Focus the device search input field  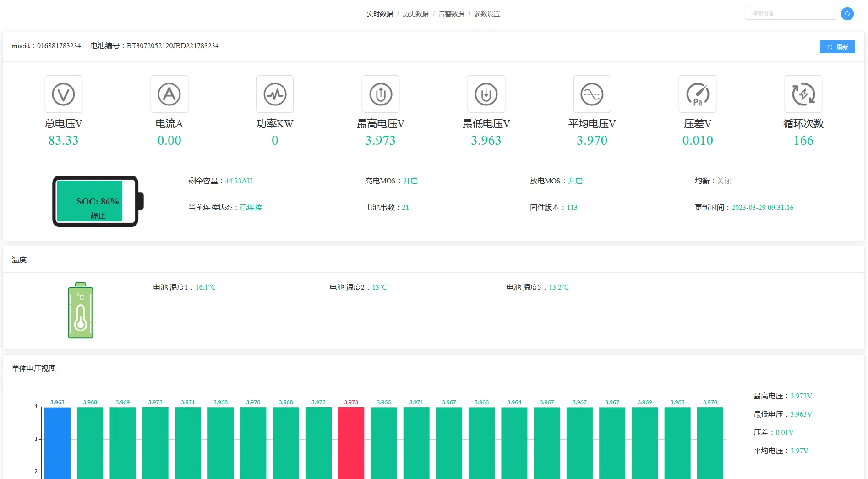point(790,14)
